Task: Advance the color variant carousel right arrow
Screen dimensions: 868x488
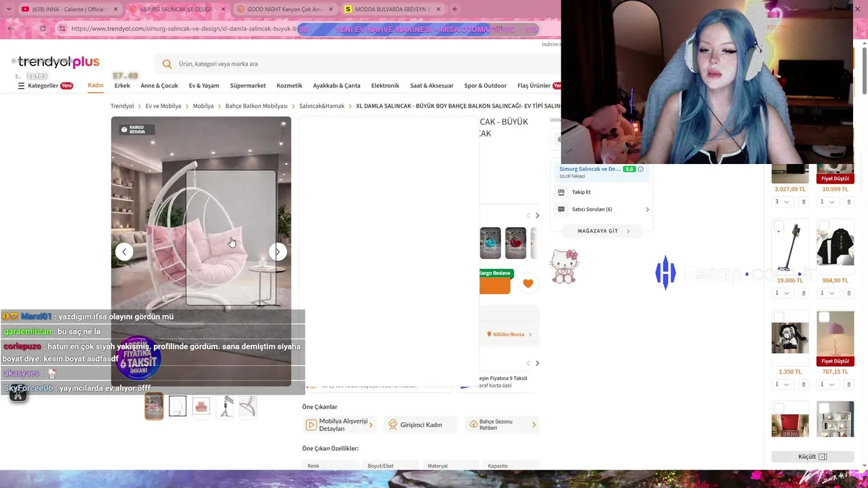Action: (537, 216)
